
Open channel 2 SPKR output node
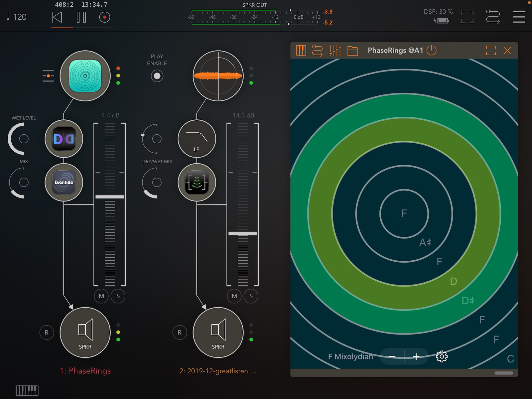(x=218, y=332)
